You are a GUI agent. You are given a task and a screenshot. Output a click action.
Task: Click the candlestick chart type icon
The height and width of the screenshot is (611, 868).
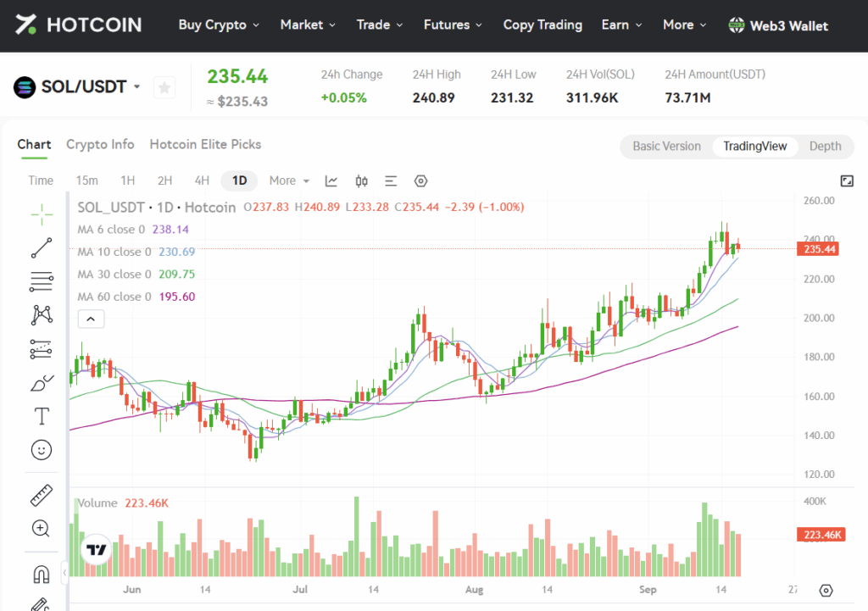[361, 181]
